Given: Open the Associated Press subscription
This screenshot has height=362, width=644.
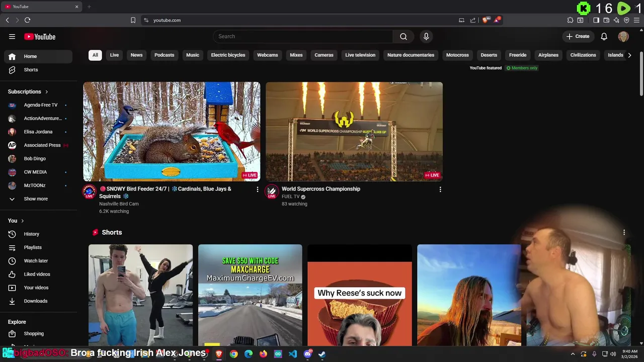Looking at the screenshot, I should pos(38,145).
